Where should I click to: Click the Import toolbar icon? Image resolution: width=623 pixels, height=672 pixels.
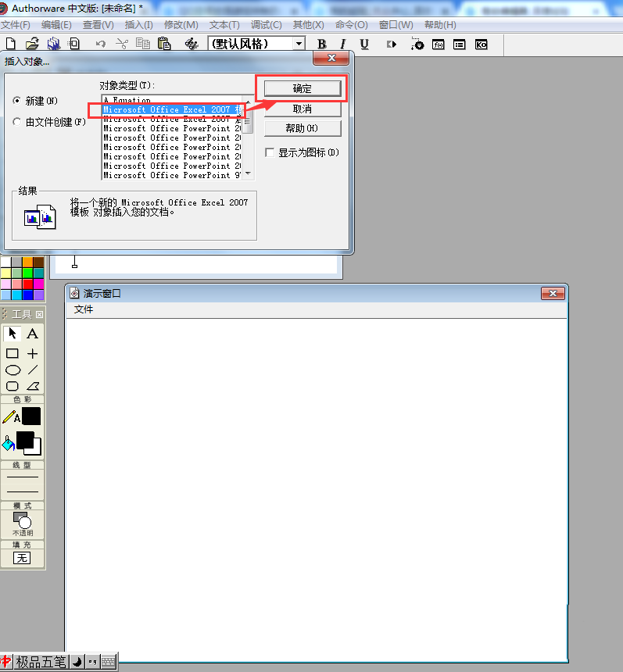tap(74, 44)
